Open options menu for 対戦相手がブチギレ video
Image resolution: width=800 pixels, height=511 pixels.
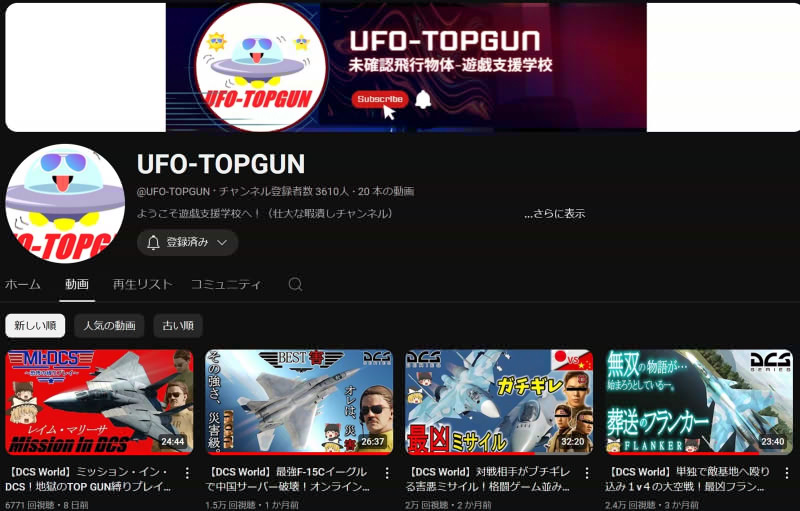(x=587, y=473)
